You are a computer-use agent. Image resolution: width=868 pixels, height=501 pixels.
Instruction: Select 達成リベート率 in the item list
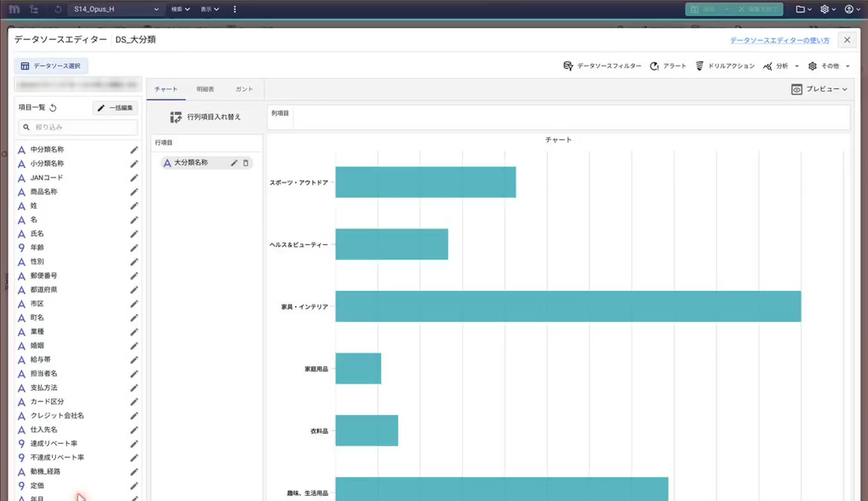[54, 444]
